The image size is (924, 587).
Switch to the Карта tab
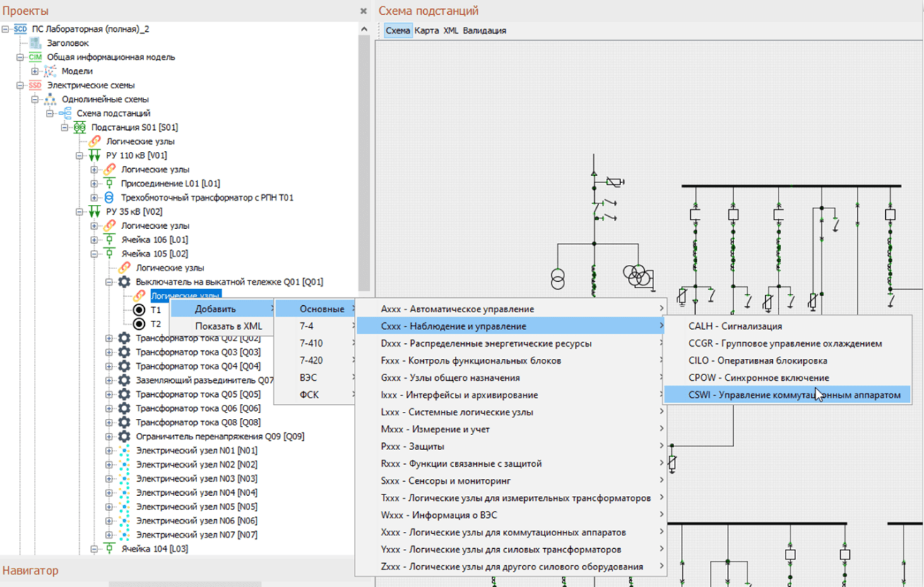427,31
